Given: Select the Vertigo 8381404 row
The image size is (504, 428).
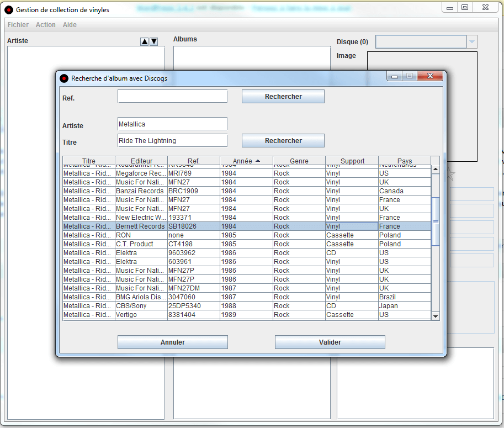Looking at the screenshot, I should point(247,315).
